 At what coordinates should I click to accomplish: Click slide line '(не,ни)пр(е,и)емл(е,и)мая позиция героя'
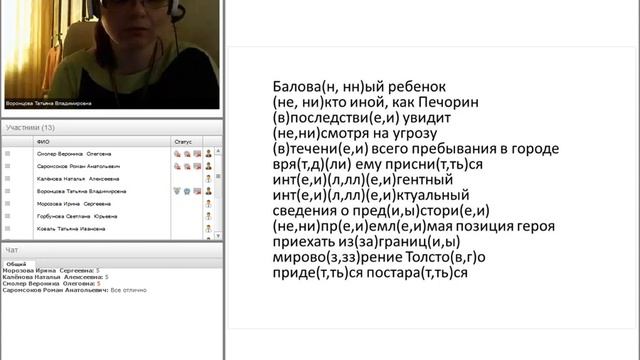click(413, 226)
